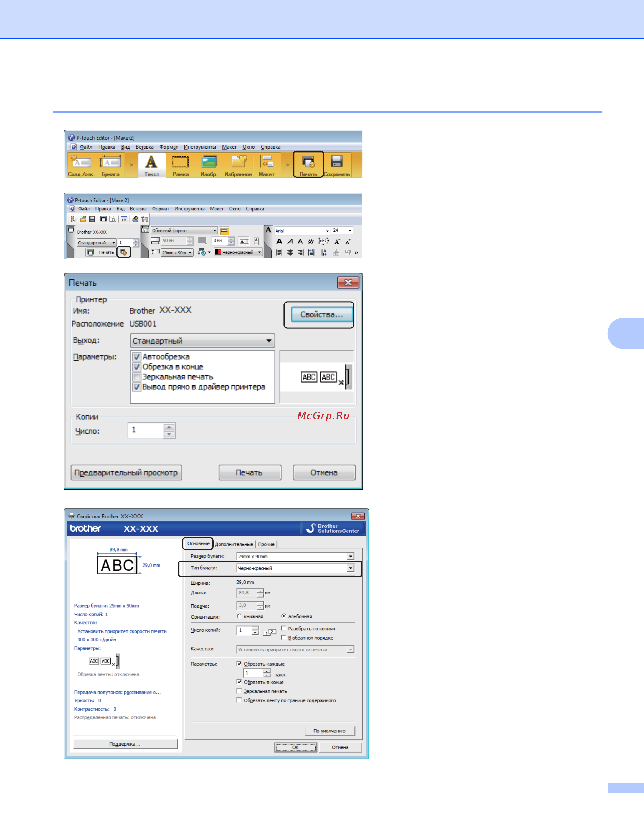Viewport: 644px width, 831px height.
Task: Click По умолчанию button
Action: coord(329,731)
